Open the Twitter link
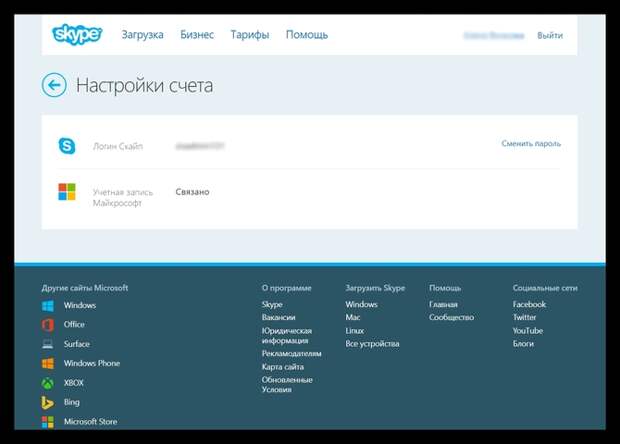Image resolution: width=620 pixels, height=444 pixels. pos(524,317)
